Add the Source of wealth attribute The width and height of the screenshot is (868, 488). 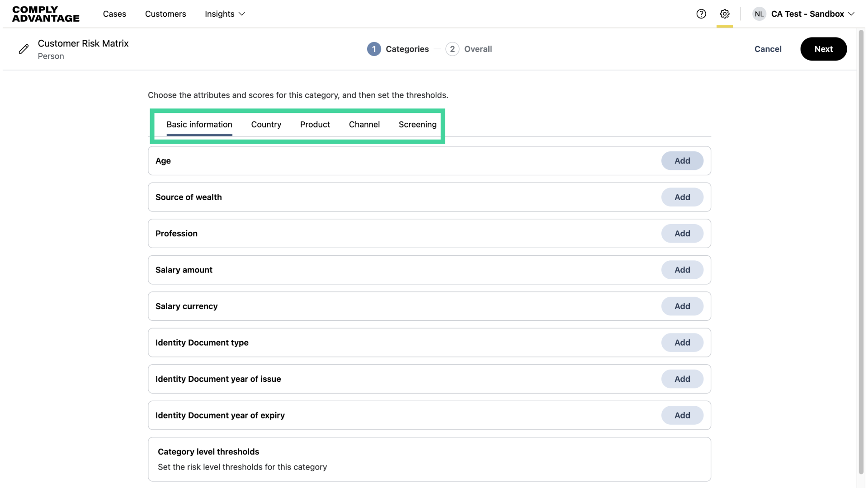pyautogui.click(x=682, y=197)
